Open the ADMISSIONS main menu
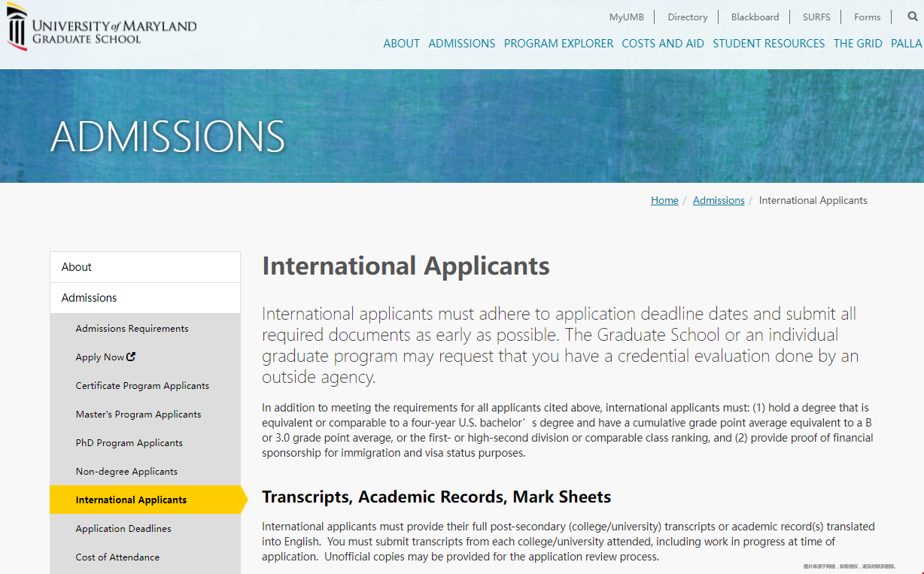Screen dimensions: 924x574 pos(461,44)
